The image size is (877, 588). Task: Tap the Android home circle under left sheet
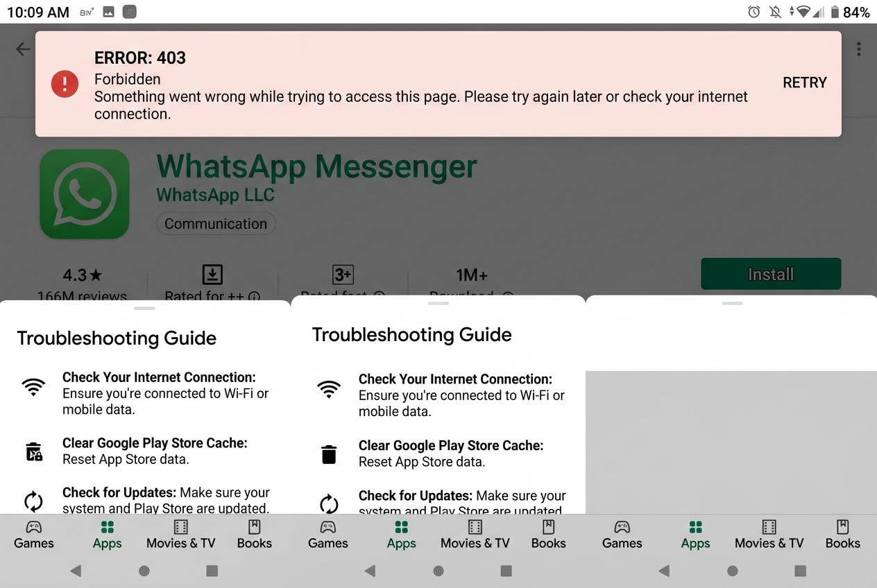click(x=144, y=571)
